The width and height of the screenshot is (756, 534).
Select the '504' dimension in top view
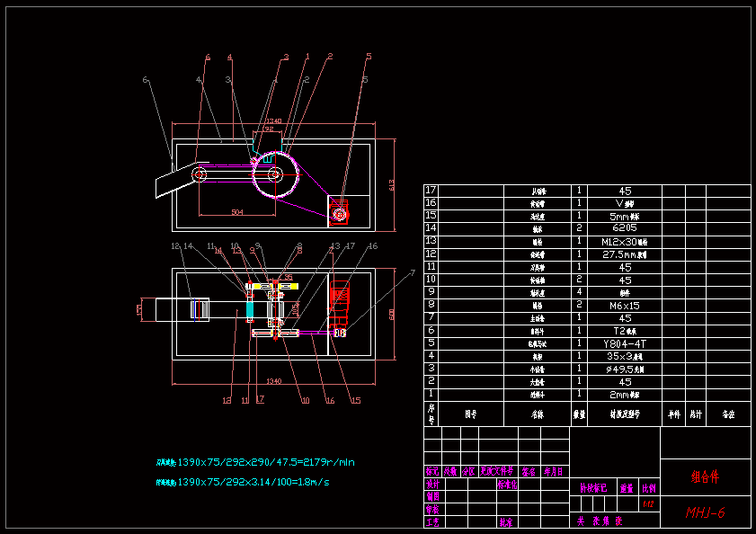coord(237,212)
